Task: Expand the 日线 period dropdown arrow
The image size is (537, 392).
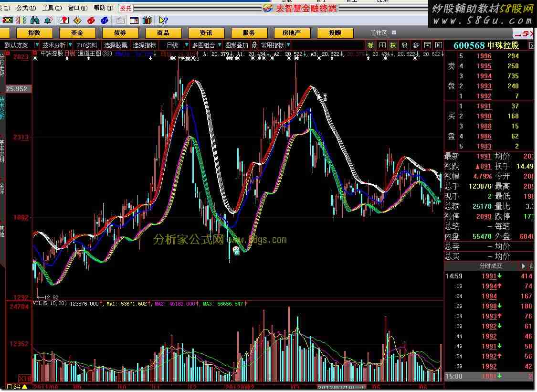Action: [186, 45]
